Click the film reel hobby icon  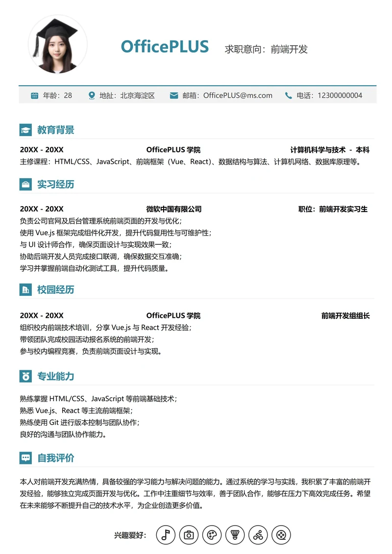pos(281,535)
